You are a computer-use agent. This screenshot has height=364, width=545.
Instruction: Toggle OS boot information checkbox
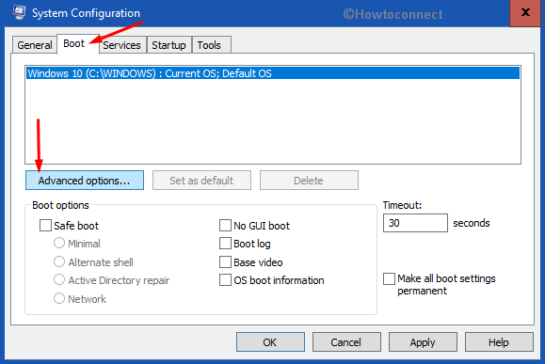point(225,280)
